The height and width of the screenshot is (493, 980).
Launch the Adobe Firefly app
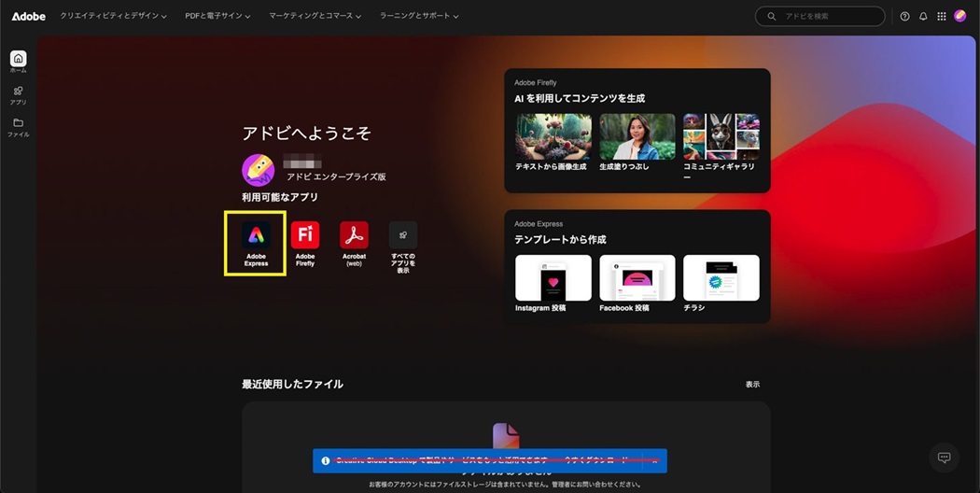[x=305, y=235]
